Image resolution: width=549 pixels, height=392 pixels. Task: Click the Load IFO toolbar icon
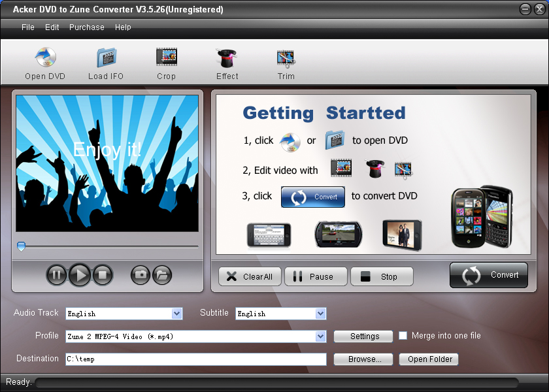click(105, 62)
